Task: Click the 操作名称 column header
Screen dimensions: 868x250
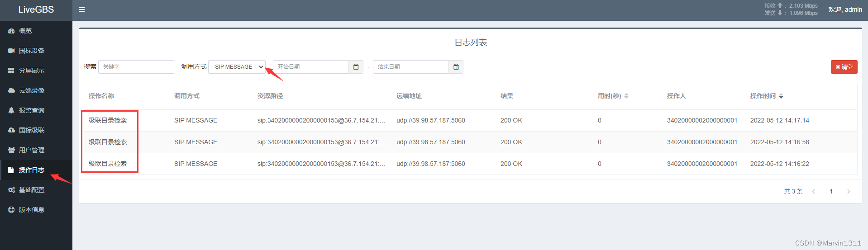Action: click(101, 96)
